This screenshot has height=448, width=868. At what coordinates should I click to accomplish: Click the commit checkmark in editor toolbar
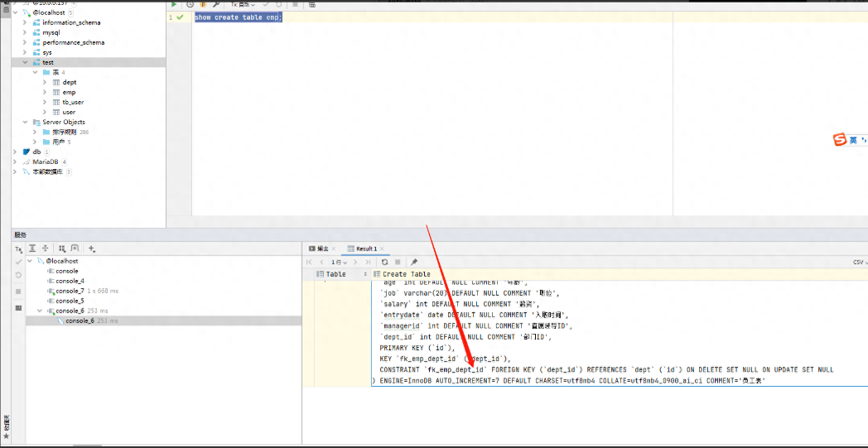pyautogui.click(x=266, y=4)
